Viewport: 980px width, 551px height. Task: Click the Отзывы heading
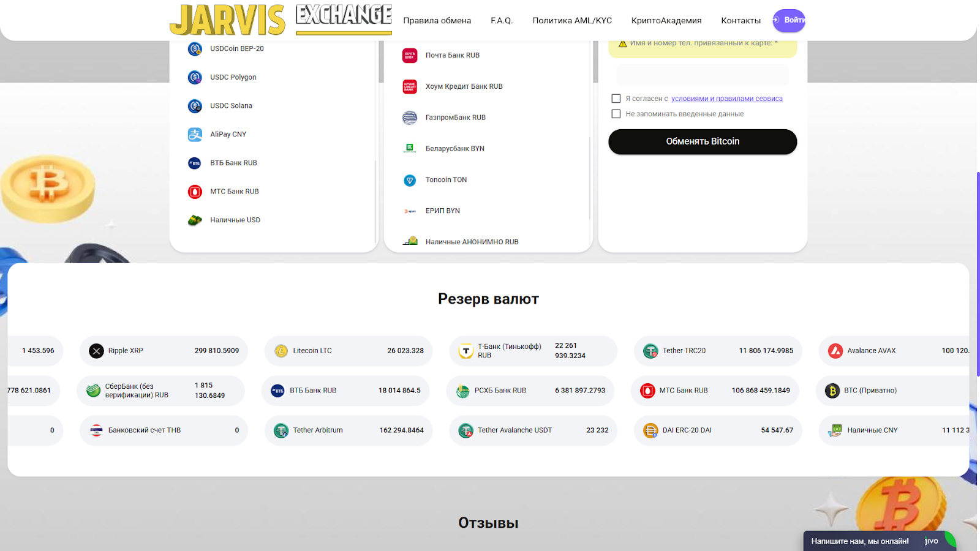click(488, 523)
